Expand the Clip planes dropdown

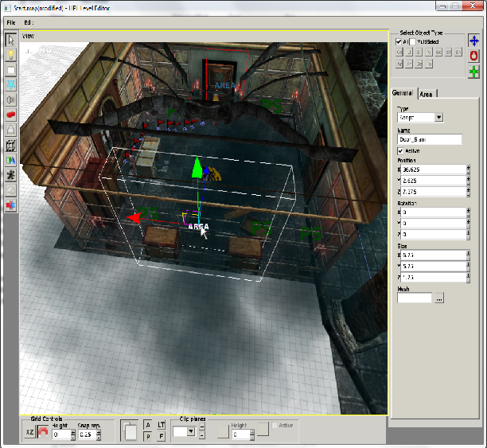[189, 431]
